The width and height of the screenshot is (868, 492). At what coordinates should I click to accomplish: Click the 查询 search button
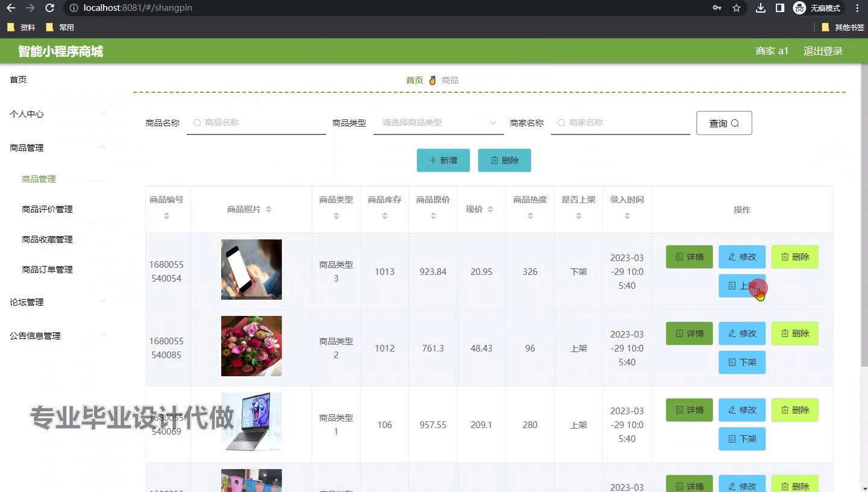coord(724,123)
